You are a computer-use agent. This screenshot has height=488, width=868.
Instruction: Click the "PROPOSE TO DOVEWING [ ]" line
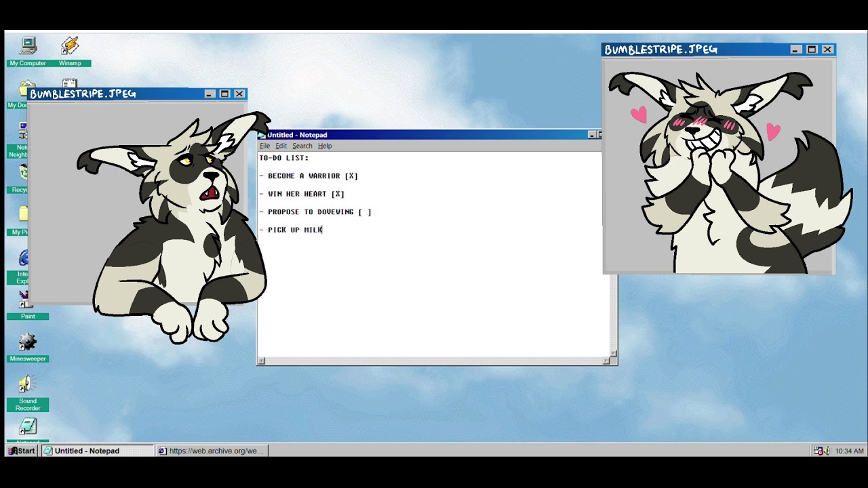coord(315,212)
